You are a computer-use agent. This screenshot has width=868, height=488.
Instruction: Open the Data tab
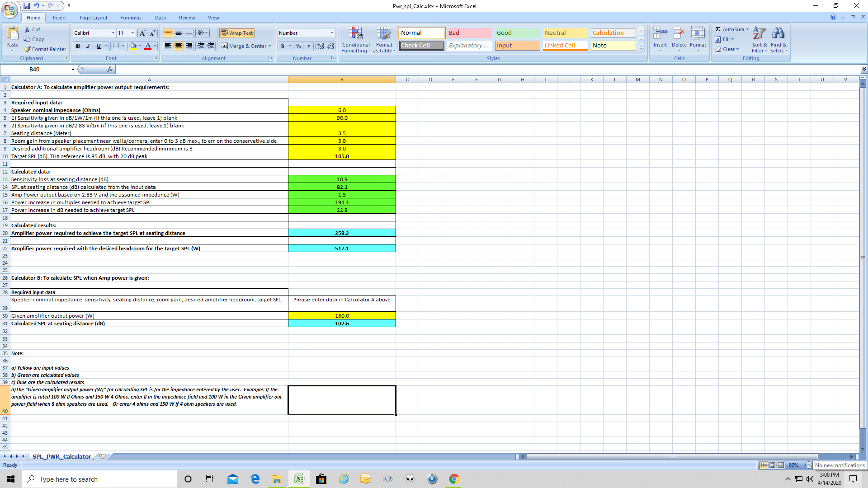pyautogui.click(x=160, y=18)
